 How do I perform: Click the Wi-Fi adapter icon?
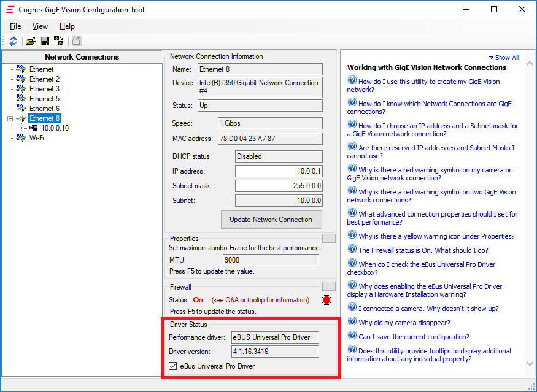point(20,138)
